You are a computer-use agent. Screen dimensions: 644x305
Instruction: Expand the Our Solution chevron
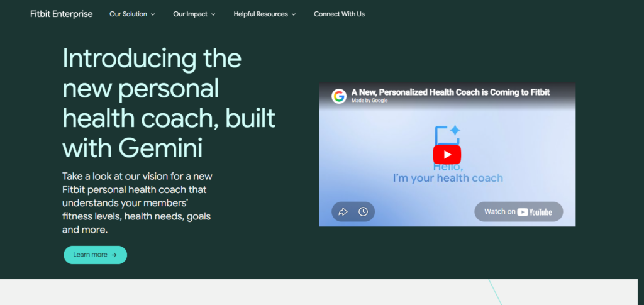pos(153,14)
